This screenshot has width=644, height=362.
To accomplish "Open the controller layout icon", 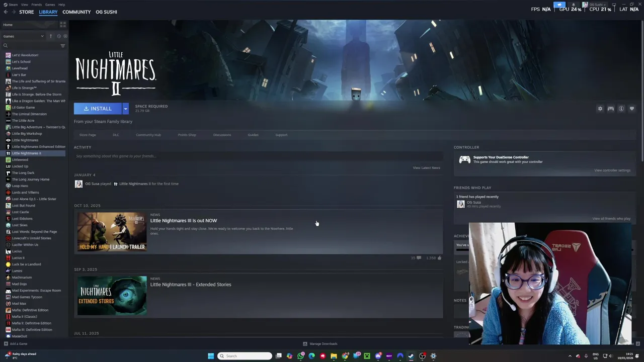I will coord(610,109).
